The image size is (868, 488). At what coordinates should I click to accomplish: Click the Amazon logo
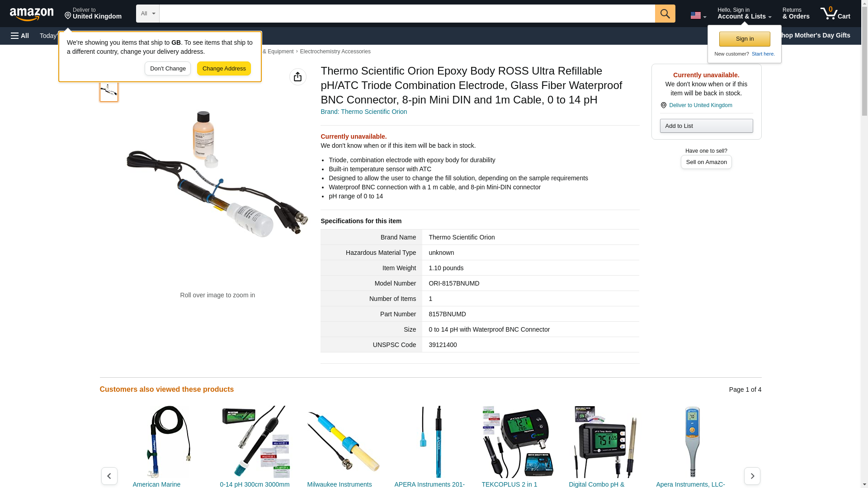pos(32,14)
